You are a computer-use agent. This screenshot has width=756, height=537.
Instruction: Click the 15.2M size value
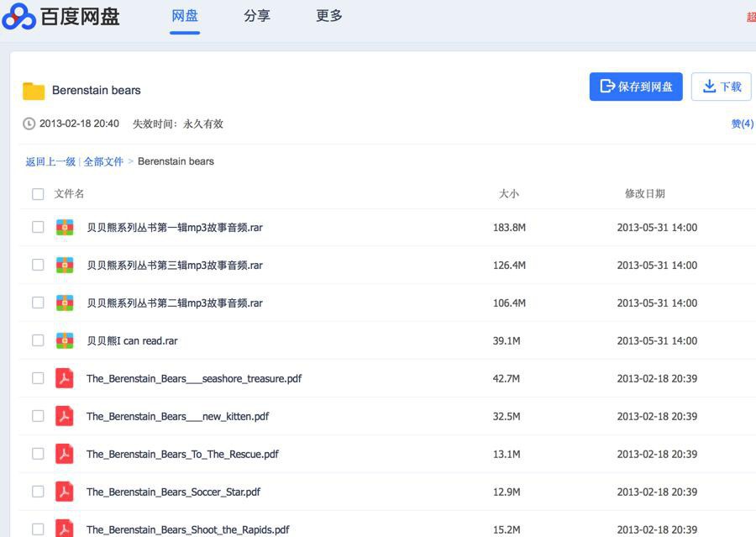point(507,529)
